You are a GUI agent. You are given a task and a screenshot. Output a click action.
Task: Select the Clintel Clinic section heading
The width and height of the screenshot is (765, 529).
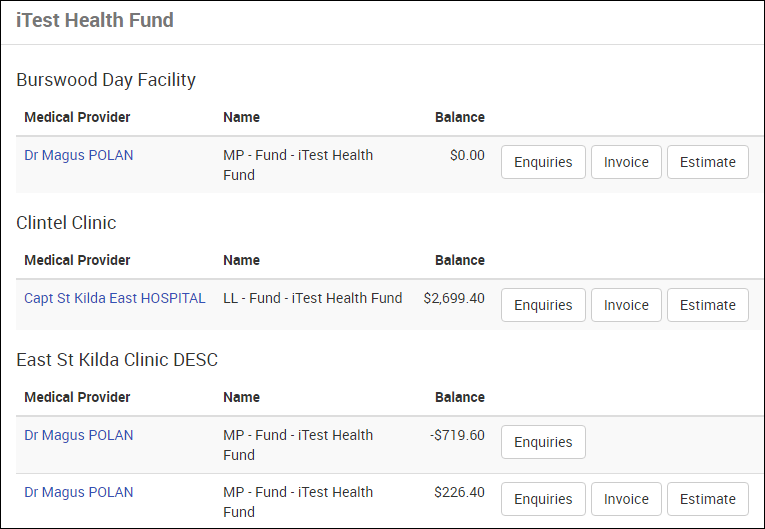pos(66,223)
